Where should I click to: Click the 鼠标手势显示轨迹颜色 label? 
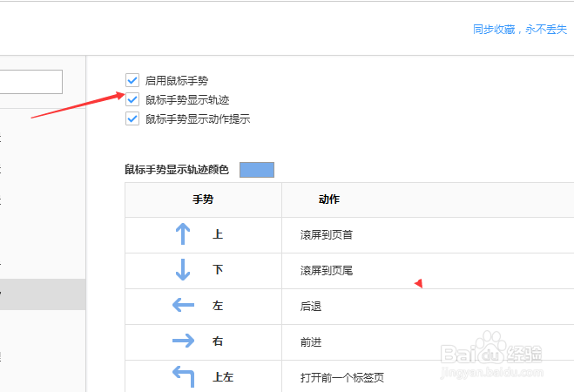[x=177, y=170]
